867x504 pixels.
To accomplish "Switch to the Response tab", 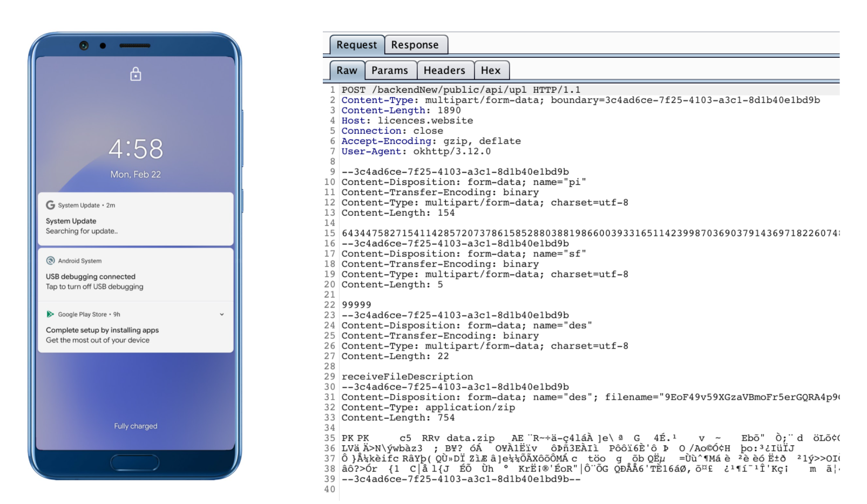I will pyautogui.click(x=416, y=45).
